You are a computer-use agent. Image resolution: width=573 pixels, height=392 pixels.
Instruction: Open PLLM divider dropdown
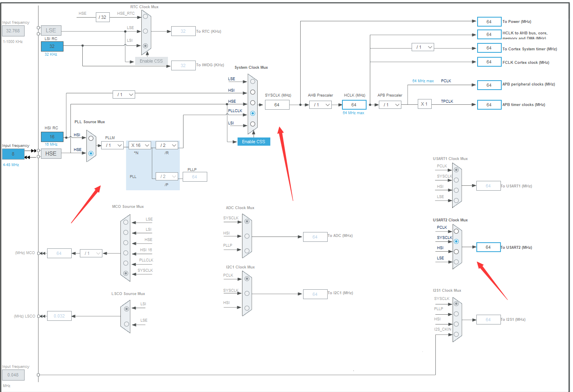(113, 145)
